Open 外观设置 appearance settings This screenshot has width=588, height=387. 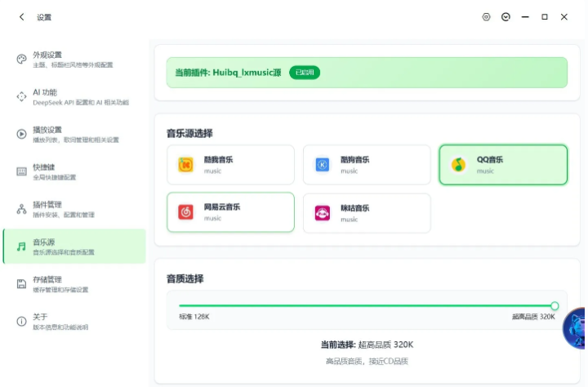(74, 60)
